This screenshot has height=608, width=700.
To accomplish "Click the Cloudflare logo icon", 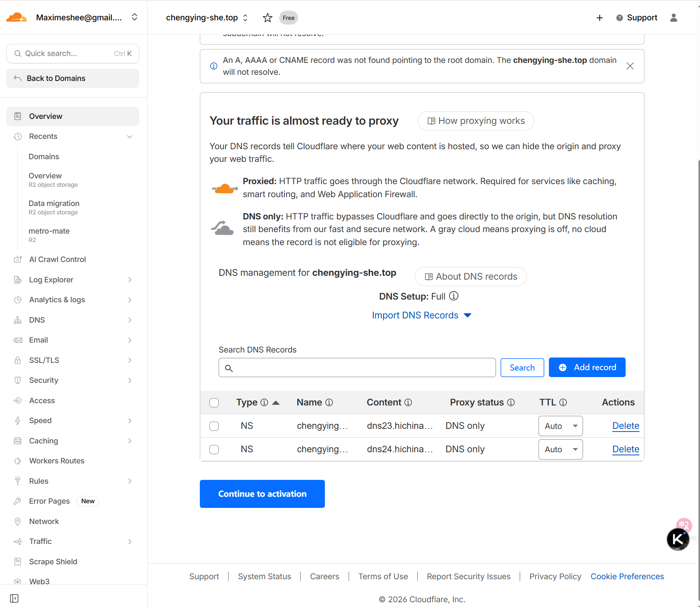I will tap(16, 17).
